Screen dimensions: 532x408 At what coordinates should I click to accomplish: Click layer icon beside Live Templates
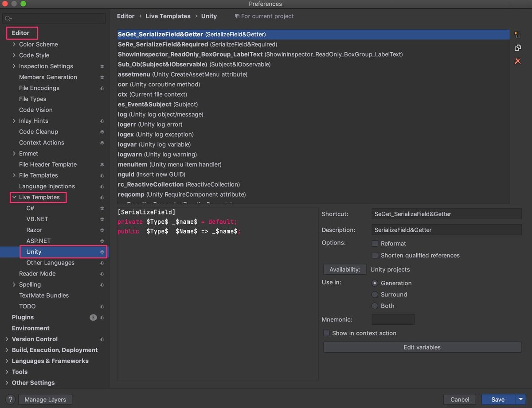click(102, 198)
